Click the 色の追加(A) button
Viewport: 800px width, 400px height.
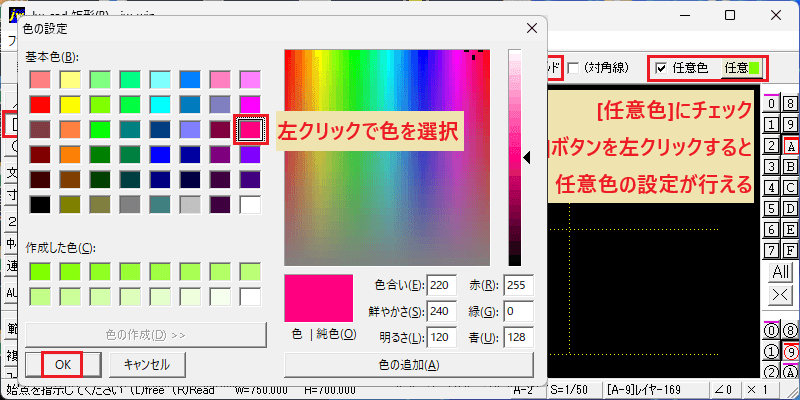coord(409,365)
